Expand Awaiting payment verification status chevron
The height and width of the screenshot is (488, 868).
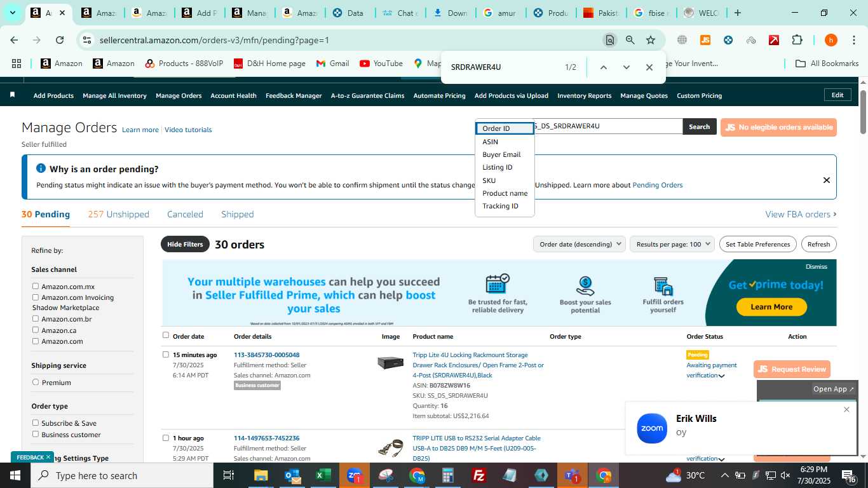tap(722, 376)
